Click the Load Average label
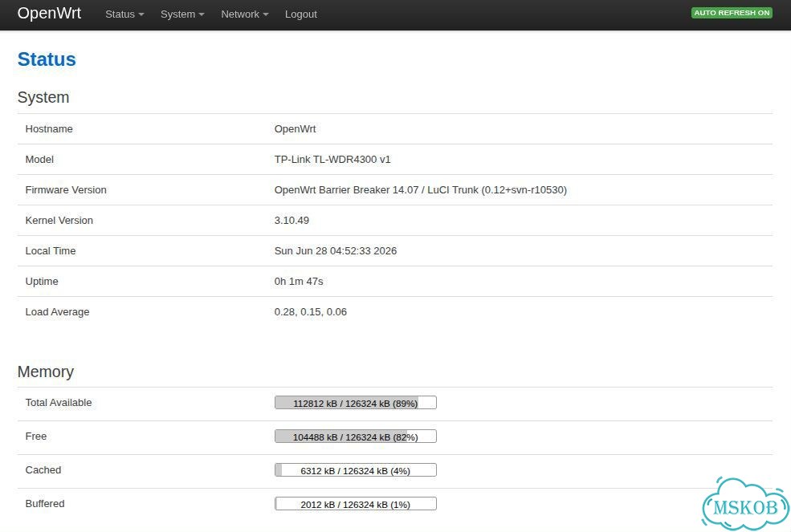Image resolution: width=791 pixels, height=532 pixels. coord(57,312)
